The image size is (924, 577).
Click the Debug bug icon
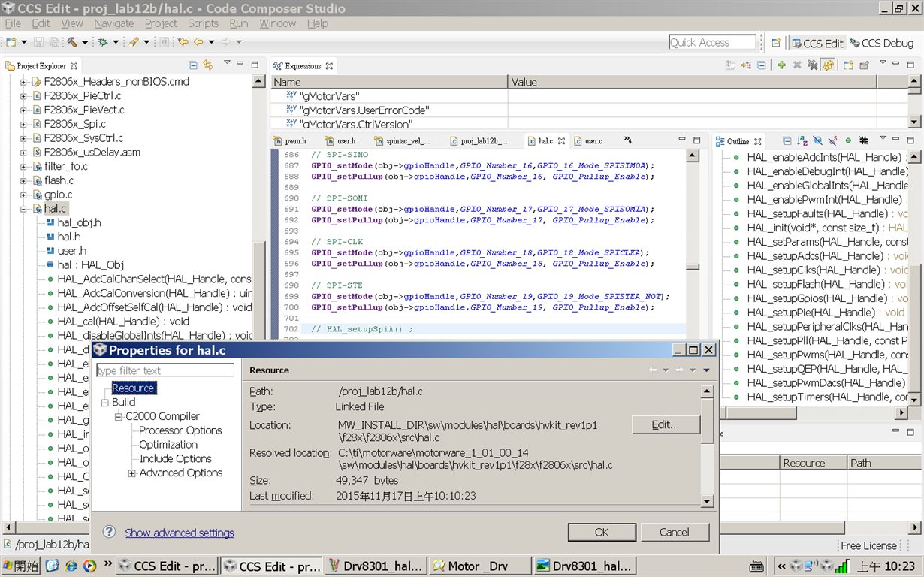(x=103, y=42)
